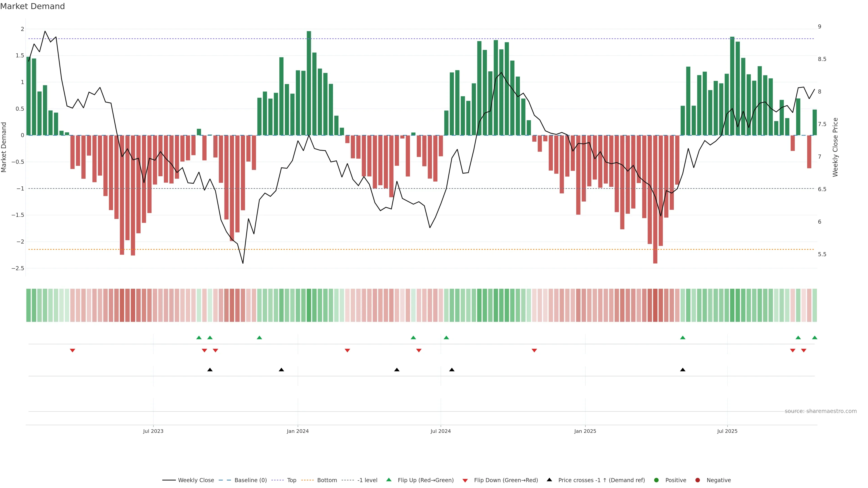Click the Flip Up green triangle legend icon

click(x=389, y=480)
